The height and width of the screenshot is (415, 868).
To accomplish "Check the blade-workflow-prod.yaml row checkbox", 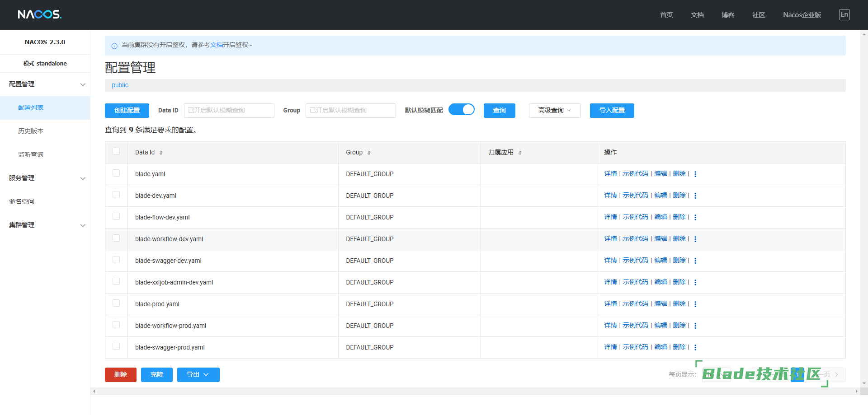I will 116,325.
